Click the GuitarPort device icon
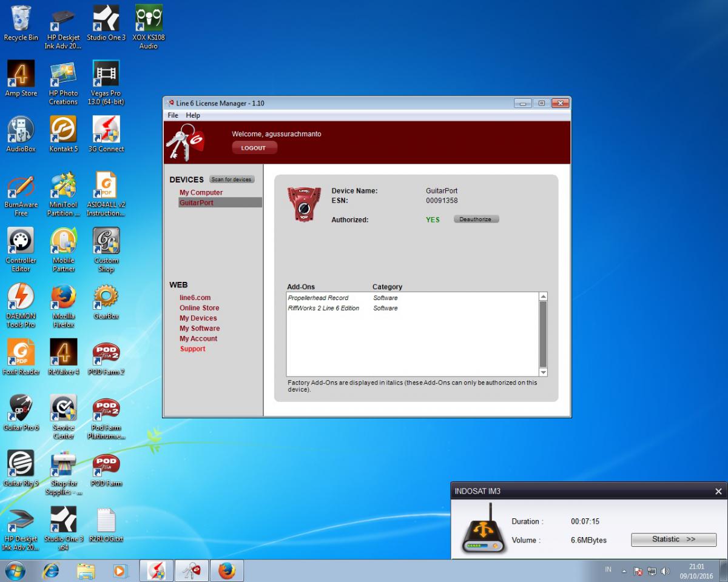Screen dimensions: 728x582 304,204
